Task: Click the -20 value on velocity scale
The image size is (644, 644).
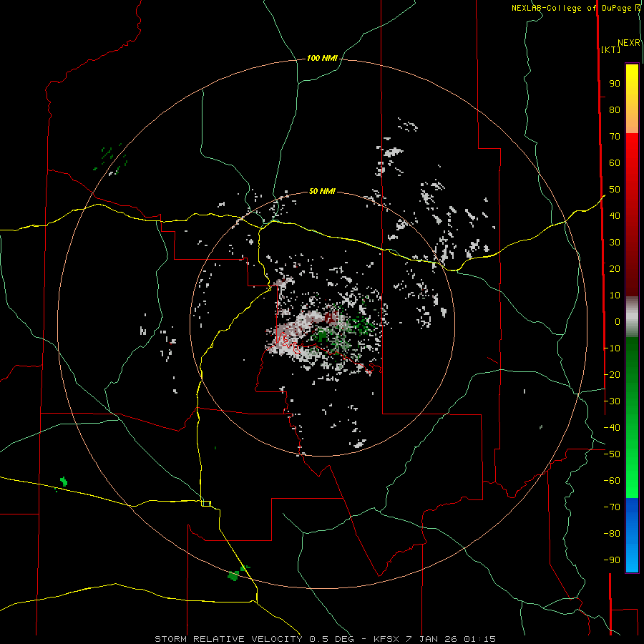Action: coord(612,374)
